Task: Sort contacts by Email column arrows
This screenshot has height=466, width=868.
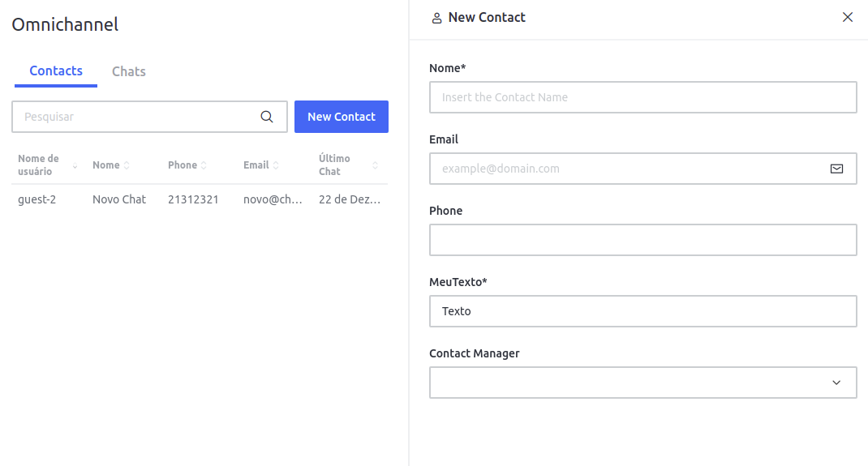Action: click(276, 165)
